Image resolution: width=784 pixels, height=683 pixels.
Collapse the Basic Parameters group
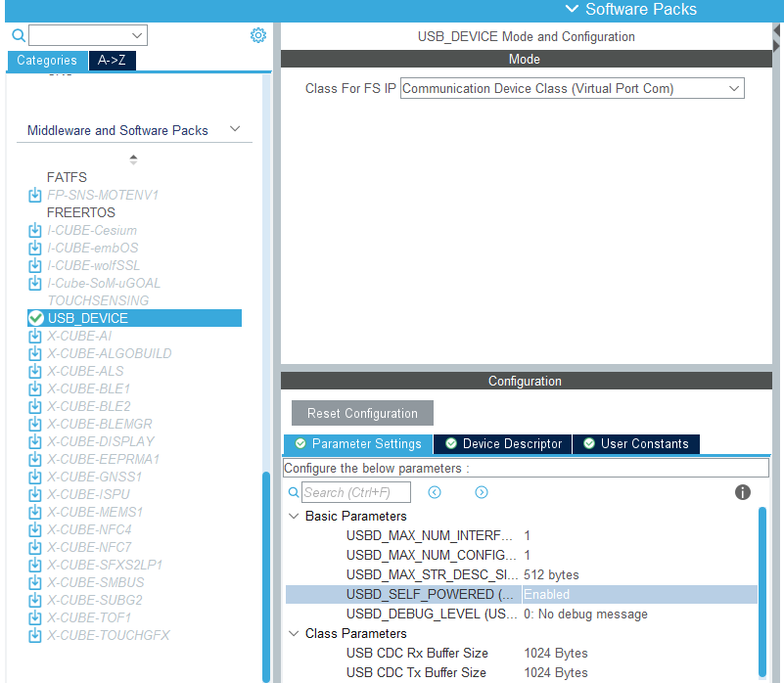[294, 516]
